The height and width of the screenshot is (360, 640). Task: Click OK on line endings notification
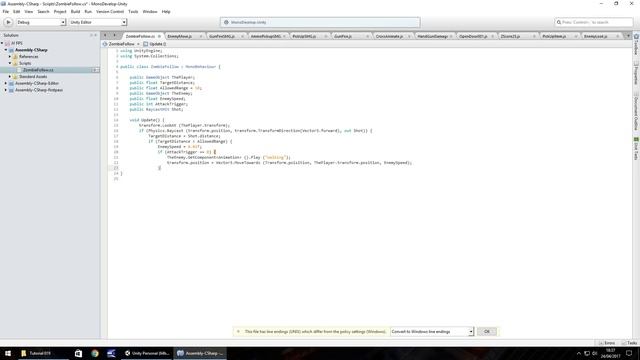tap(487, 332)
